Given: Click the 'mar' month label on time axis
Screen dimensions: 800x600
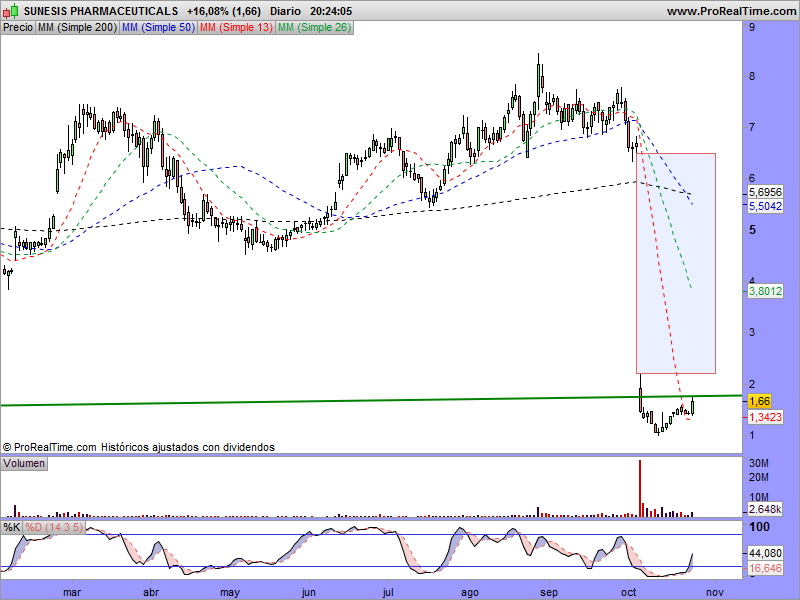Looking at the screenshot, I should click(72, 592).
